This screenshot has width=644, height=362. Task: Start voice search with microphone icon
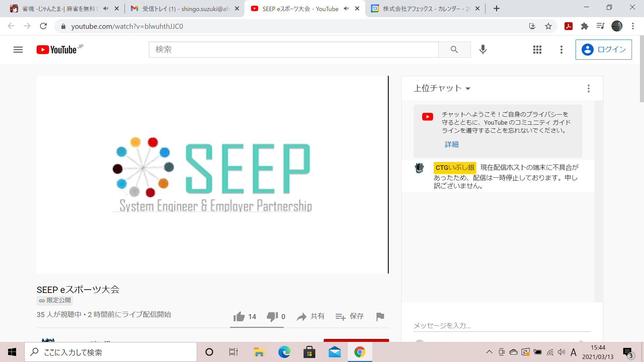point(483,50)
